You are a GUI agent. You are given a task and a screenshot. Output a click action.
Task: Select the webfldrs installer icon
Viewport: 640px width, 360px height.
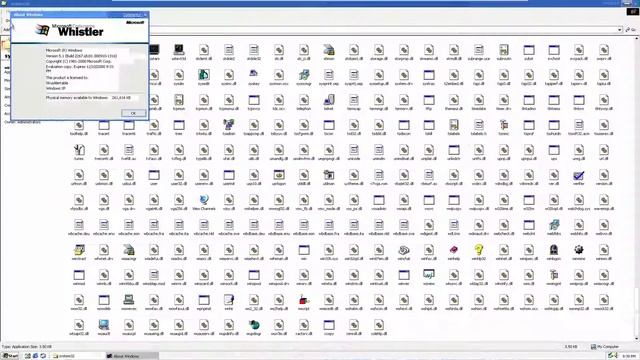coord(553,225)
